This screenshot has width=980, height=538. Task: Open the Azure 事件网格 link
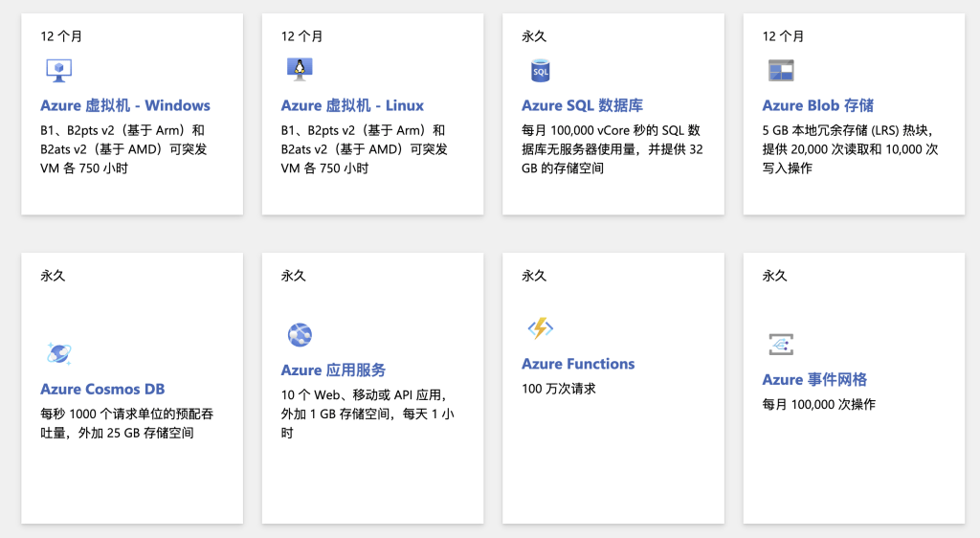click(814, 379)
